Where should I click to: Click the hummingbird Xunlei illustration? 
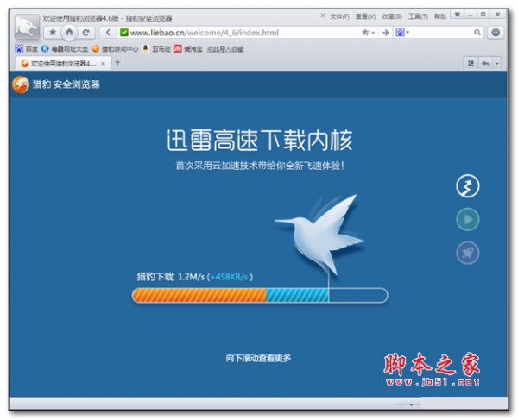[319, 235]
